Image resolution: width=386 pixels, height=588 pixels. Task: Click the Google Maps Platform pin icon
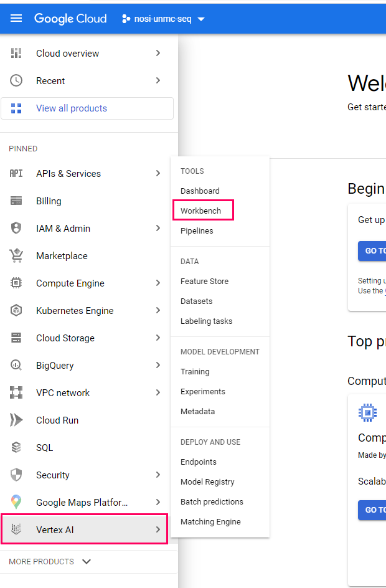point(16,502)
